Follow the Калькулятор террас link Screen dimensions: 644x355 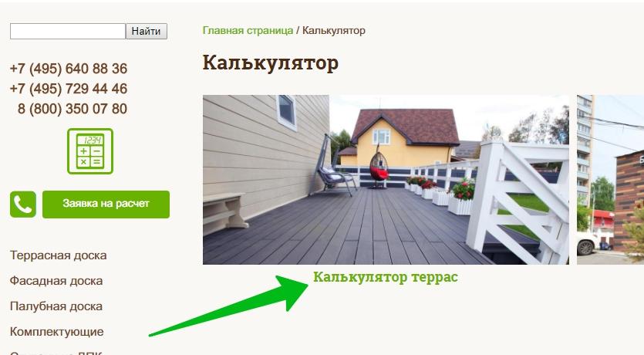tap(386, 277)
